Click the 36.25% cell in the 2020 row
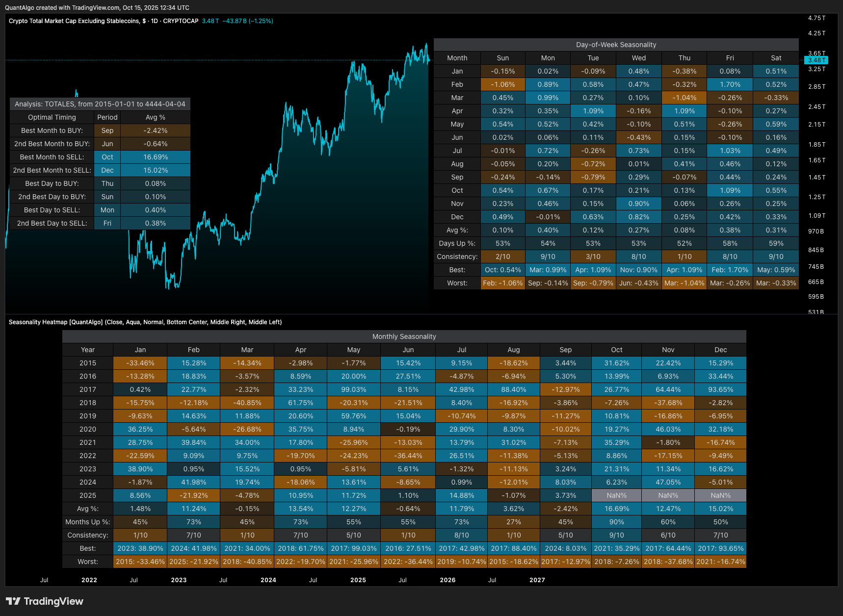 [x=140, y=429]
